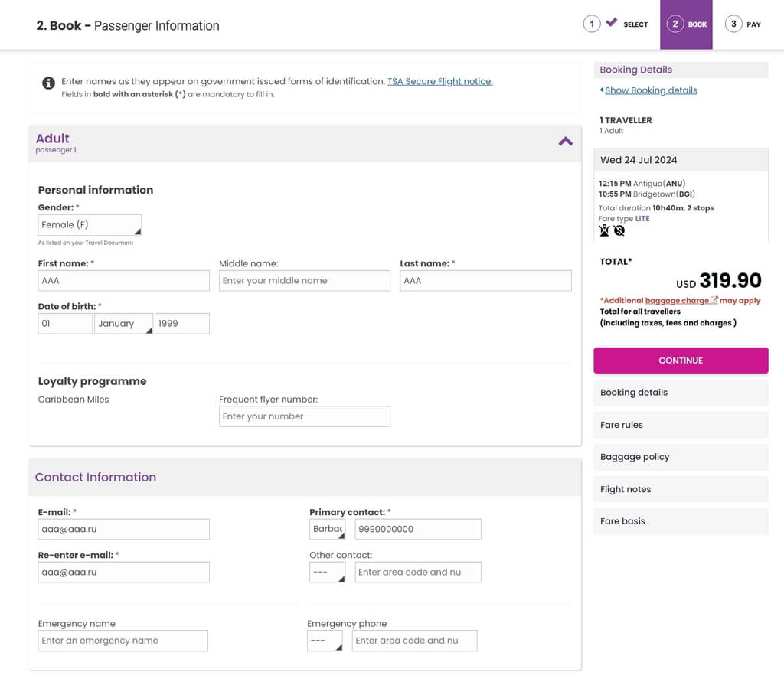Expand the Baggage policy panel
Screen dimensions: 784x682
[x=681, y=457]
